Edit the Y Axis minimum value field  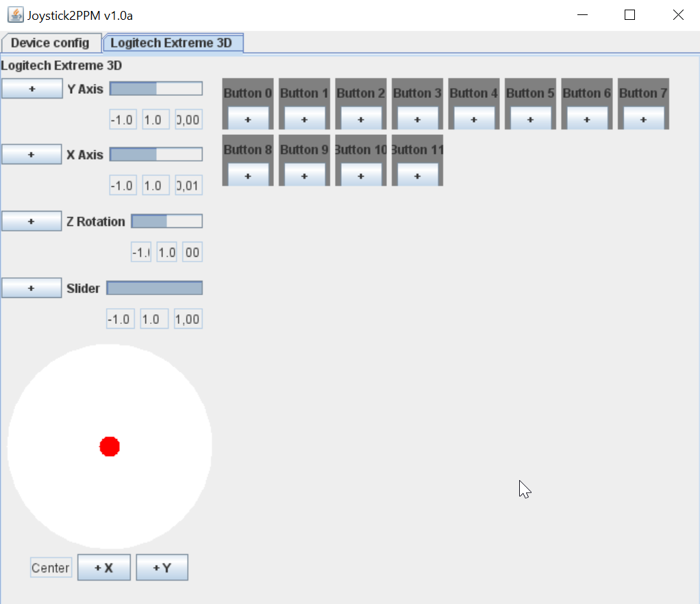tap(123, 120)
